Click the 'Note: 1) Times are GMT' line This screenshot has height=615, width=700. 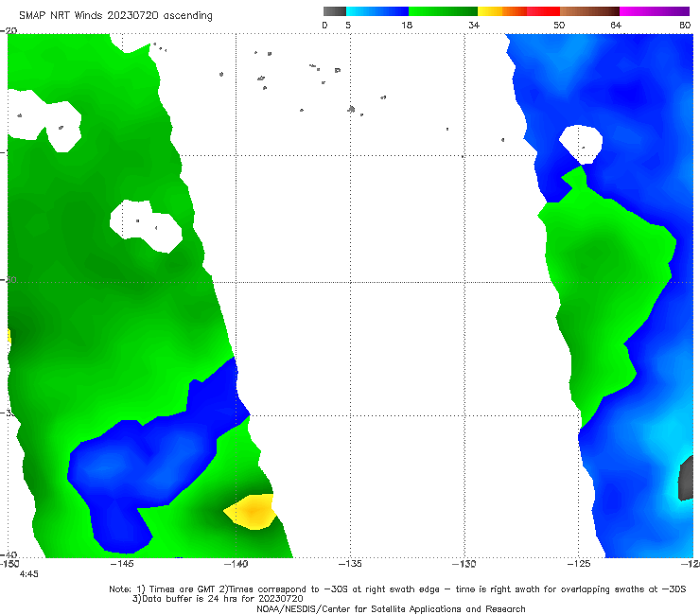tap(397, 589)
